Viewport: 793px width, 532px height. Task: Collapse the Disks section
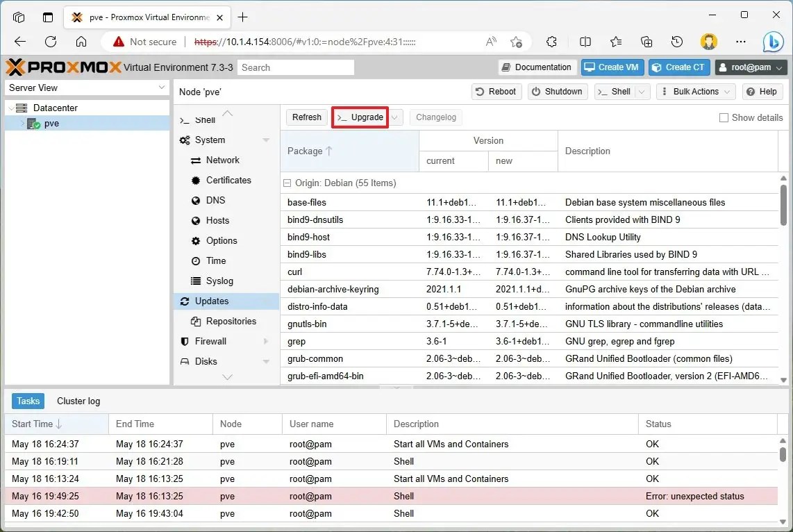267,362
